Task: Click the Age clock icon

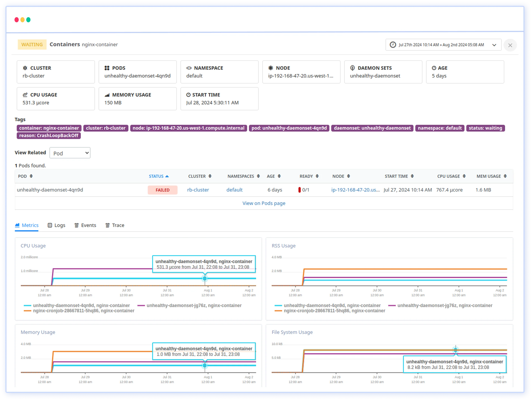Action: click(x=434, y=68)
